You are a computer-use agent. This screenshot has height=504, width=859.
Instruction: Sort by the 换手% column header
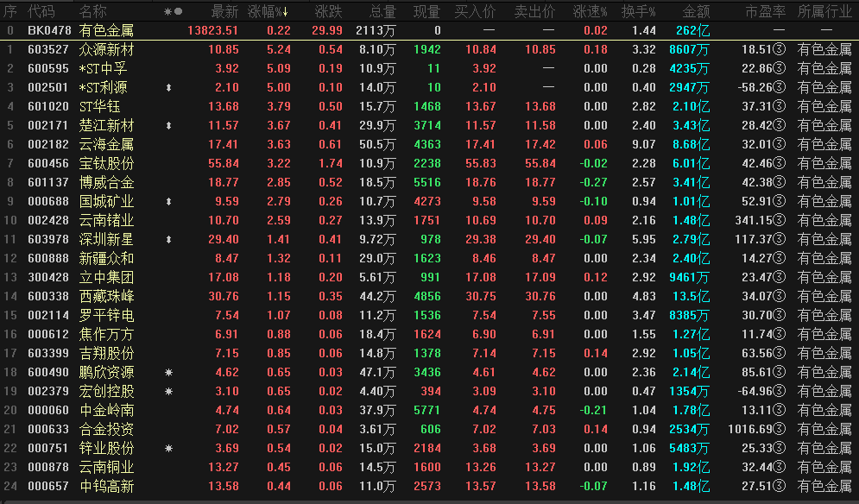(638, 11)
